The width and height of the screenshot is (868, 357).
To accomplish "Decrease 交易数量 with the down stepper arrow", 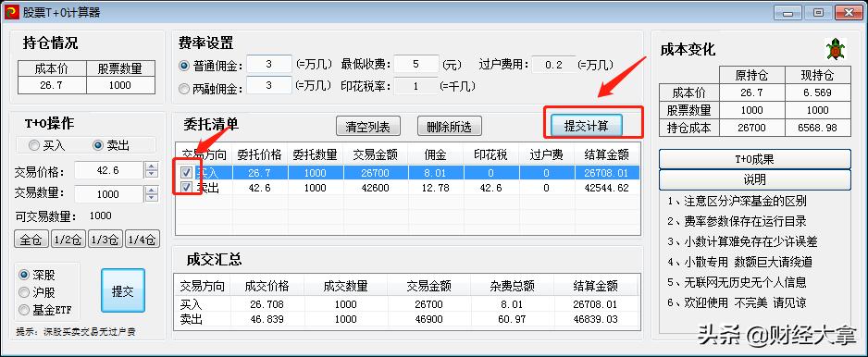I will coord(151,198).
